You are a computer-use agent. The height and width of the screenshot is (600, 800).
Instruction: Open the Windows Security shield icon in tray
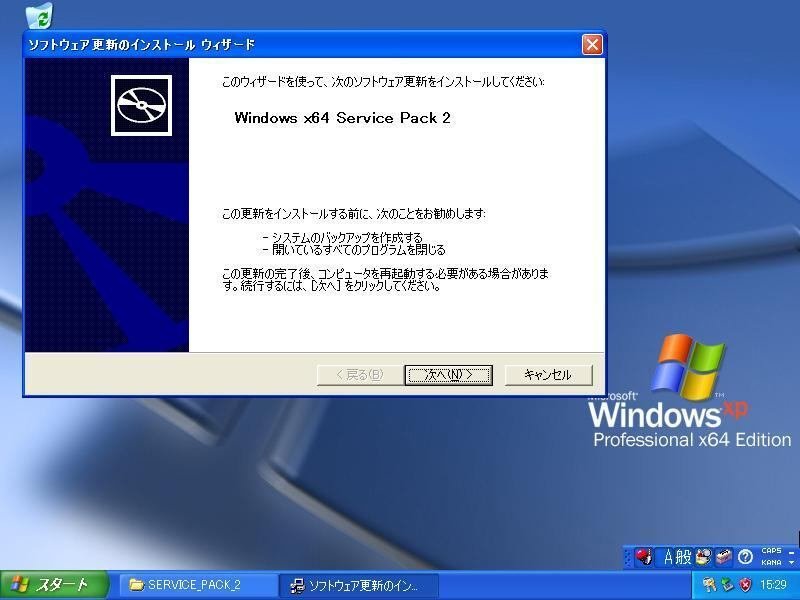pyautogui.click(x=743, y=585)
